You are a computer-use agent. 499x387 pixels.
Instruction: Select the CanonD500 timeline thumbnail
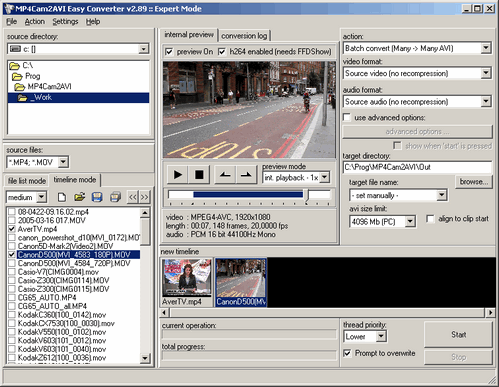pyautogui.click(x=241, y=282)
